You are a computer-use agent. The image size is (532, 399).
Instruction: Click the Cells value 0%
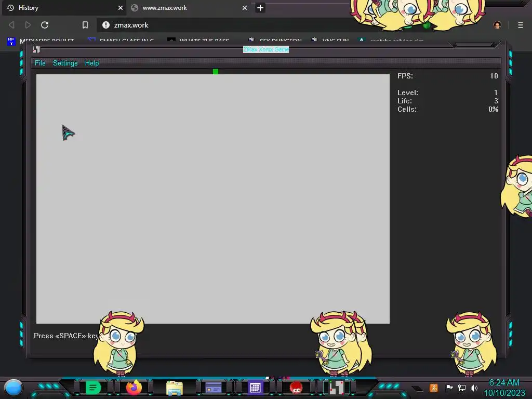click(x=494, y=109)
